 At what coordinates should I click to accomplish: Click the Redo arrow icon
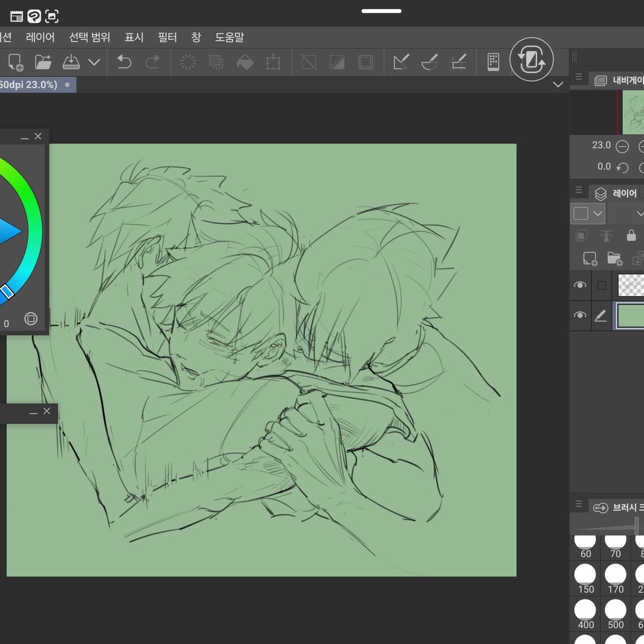tap(152, 62)
